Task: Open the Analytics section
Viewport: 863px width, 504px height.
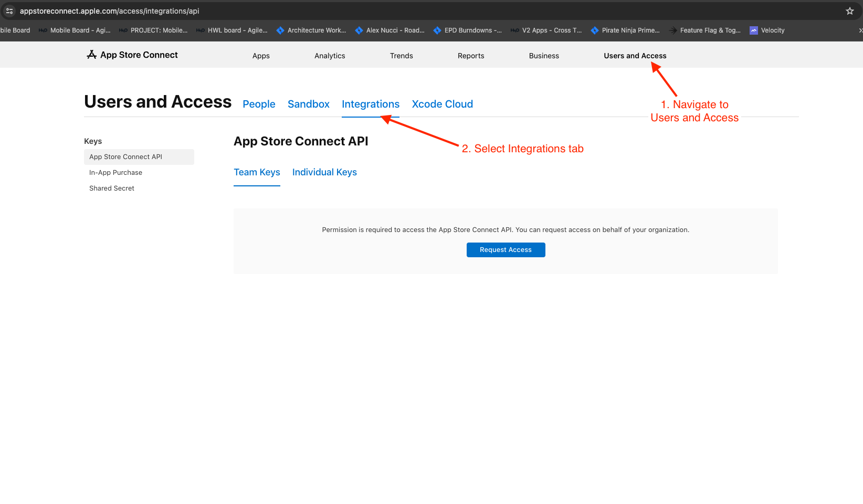Action: pyautogui.click(x=330, y=56)
